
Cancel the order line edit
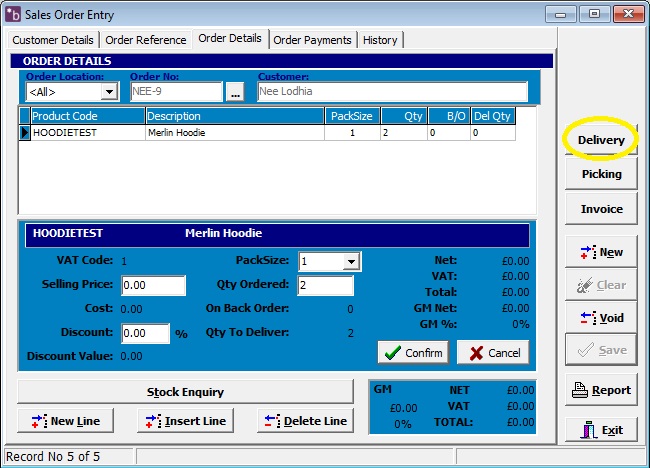pos(493,353)
